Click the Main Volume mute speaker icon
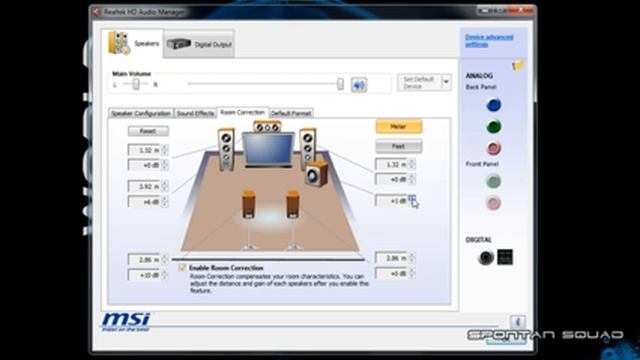This screenshot has width=640, height=360. [359, 85]
